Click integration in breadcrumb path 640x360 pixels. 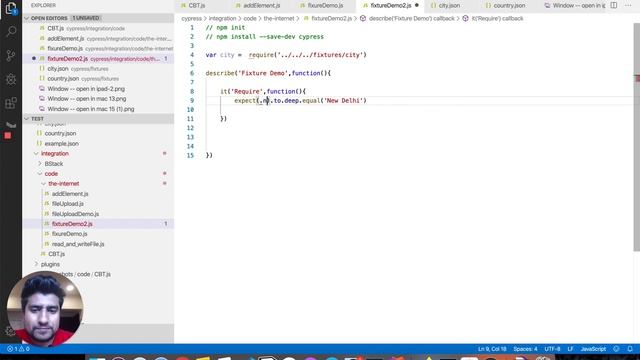point(222,18)
